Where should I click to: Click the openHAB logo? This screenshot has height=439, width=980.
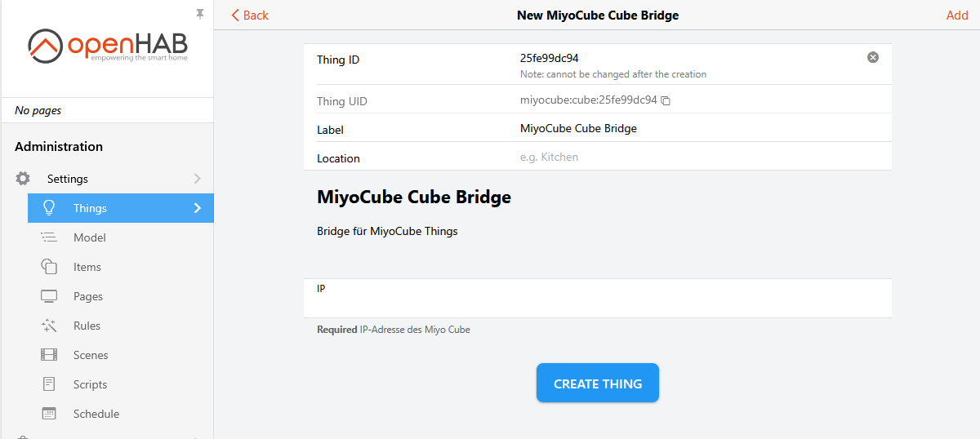pyautogui.click(x=108, y=46)
